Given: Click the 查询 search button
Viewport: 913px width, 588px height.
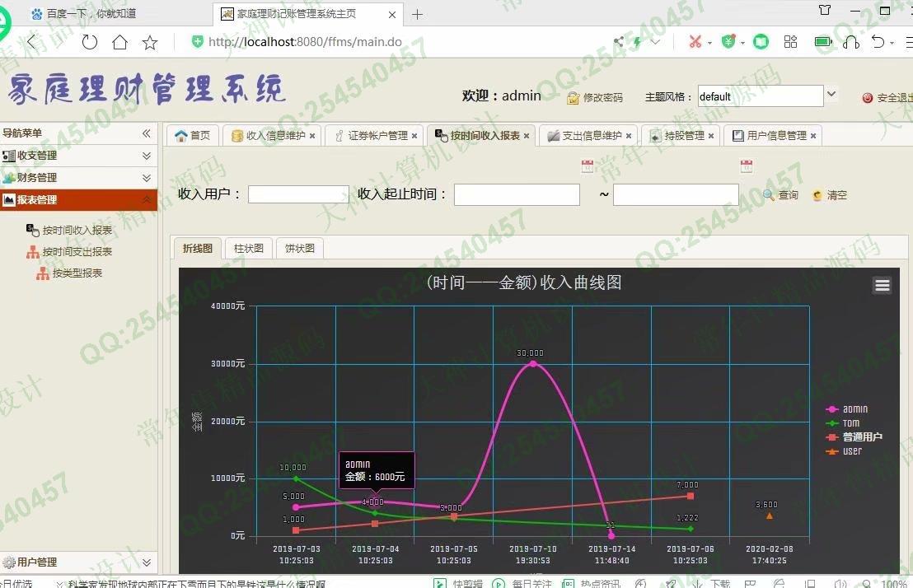Looking at the screenshot, I should (x=781, y=195).
